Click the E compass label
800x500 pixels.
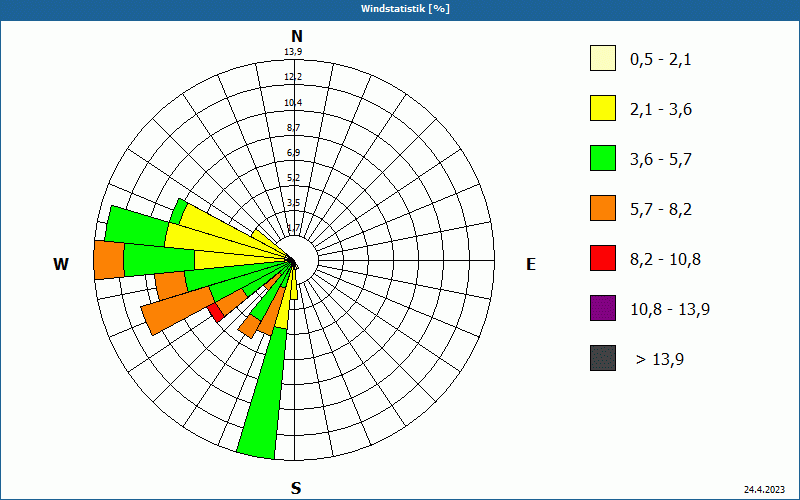tap(531, 264)
